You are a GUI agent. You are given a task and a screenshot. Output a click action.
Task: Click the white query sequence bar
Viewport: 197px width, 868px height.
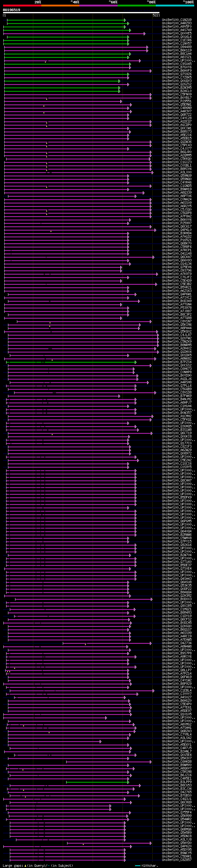click(x=81, y=12)
